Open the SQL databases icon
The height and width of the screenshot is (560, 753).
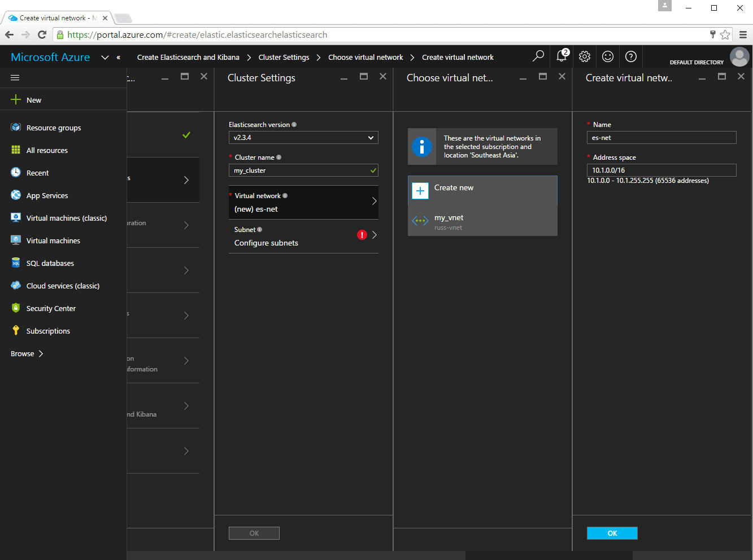coord(16,263)
